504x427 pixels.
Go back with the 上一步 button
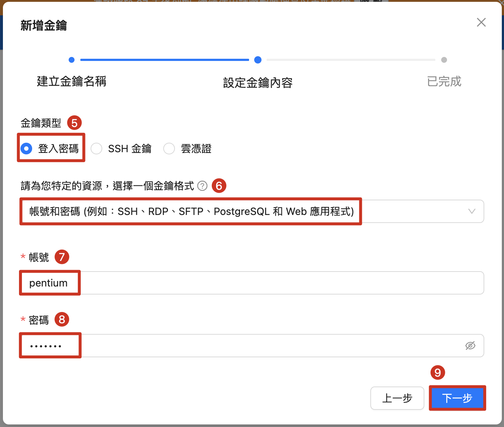pyautogui.click(x=397, y=398)
